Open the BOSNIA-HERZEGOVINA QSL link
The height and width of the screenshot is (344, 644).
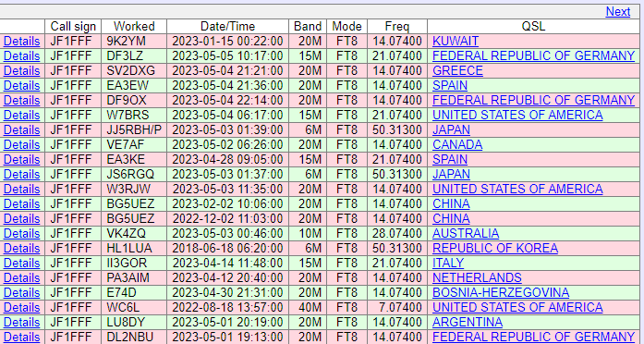pos(501,292)
